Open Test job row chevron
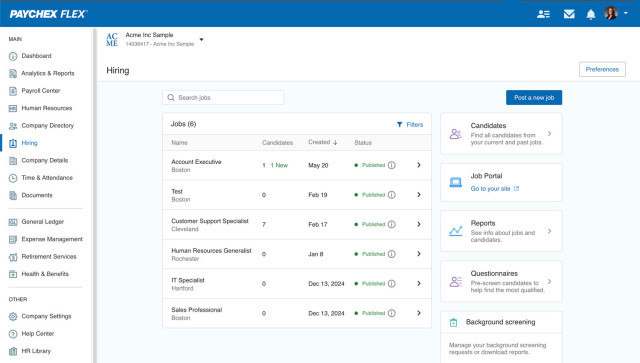The height and width of the screenshot is (363, 640). pyautogui.click(x=419, y=195)
